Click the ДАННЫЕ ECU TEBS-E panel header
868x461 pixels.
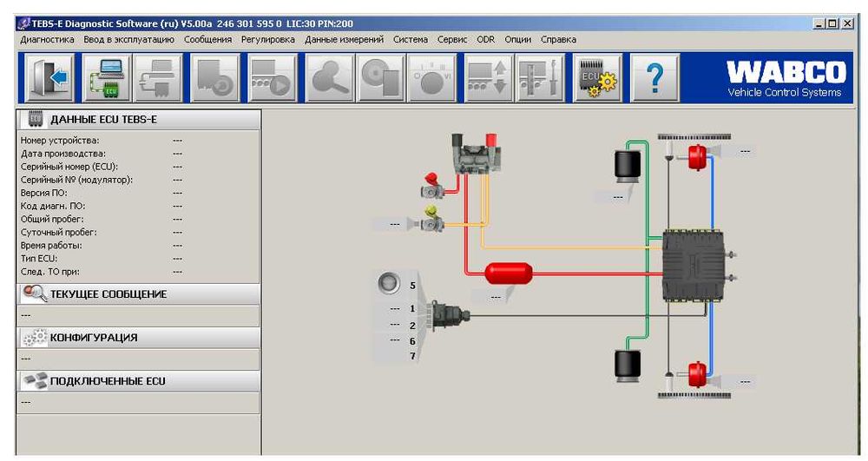pos(138,119)
